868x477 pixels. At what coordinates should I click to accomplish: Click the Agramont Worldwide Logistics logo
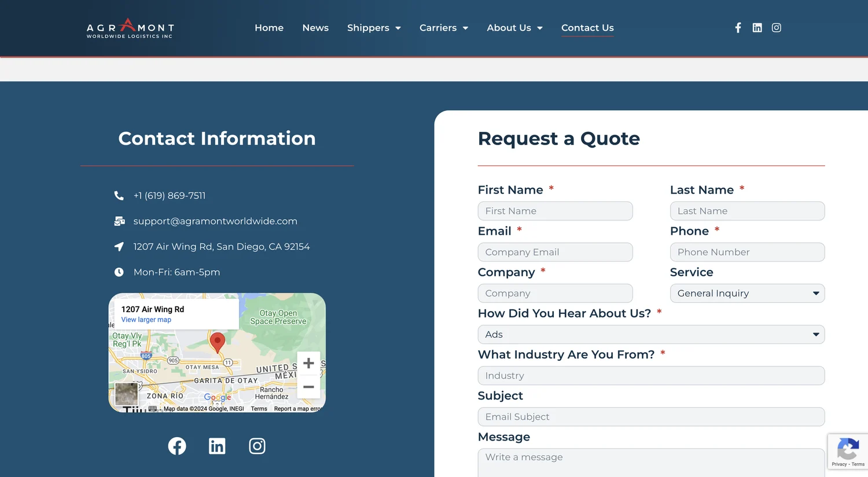[130, 28]
